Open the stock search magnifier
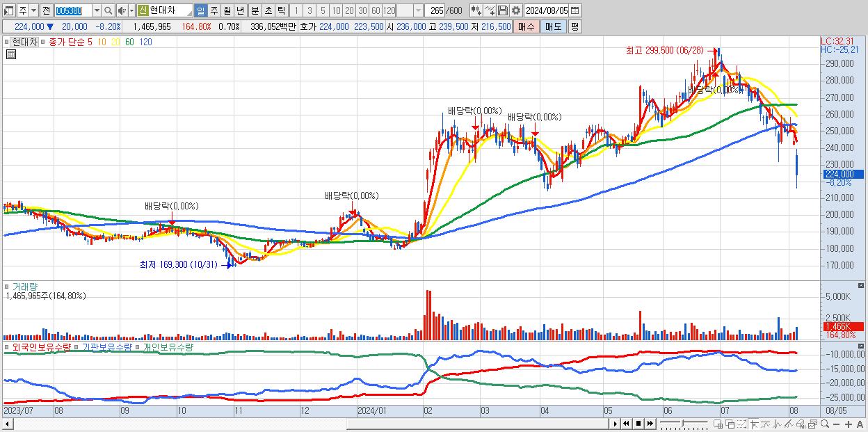The image size is (868, 432). 108,11
